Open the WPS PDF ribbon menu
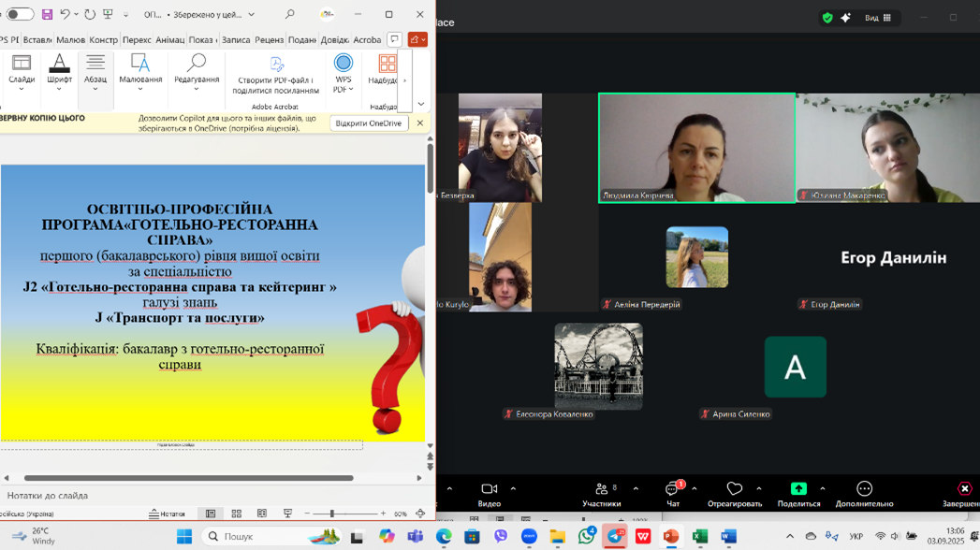Viewport: 980px width, 550px height. [344, 74]
